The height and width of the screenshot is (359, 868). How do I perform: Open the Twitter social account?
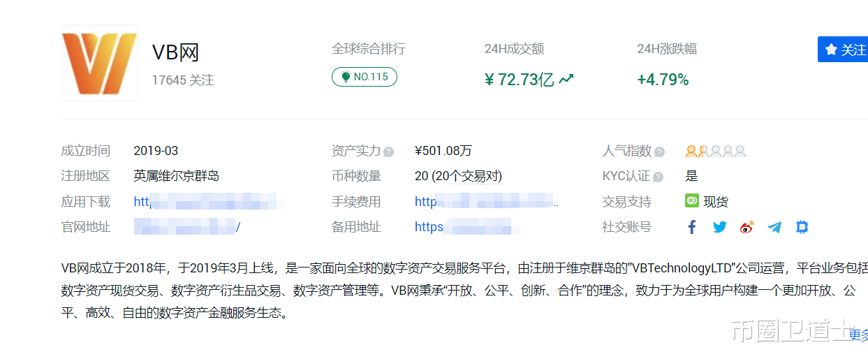(720, 227)
